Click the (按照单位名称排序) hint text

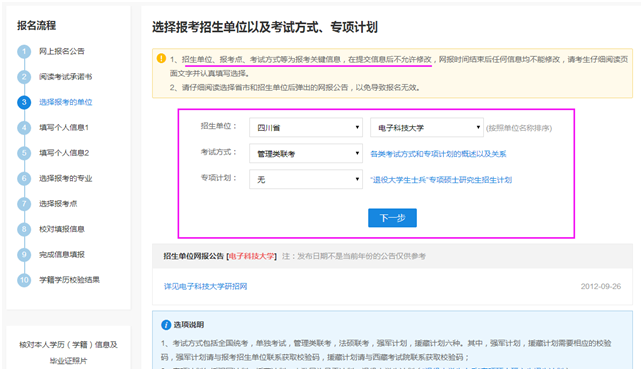pos(519,128)
